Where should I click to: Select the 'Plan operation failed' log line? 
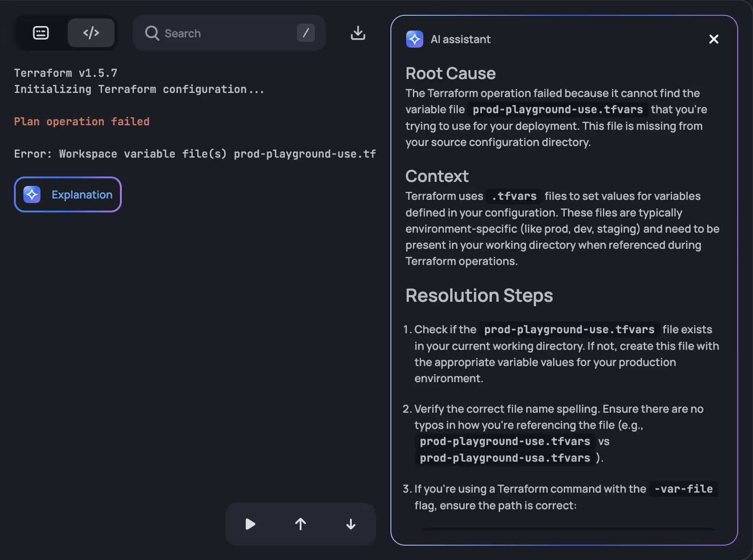pyautogui.click(x=82, y=122)
